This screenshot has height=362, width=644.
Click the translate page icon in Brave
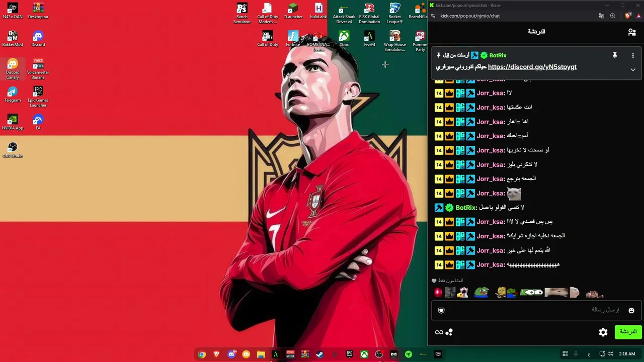coord(601,16)
